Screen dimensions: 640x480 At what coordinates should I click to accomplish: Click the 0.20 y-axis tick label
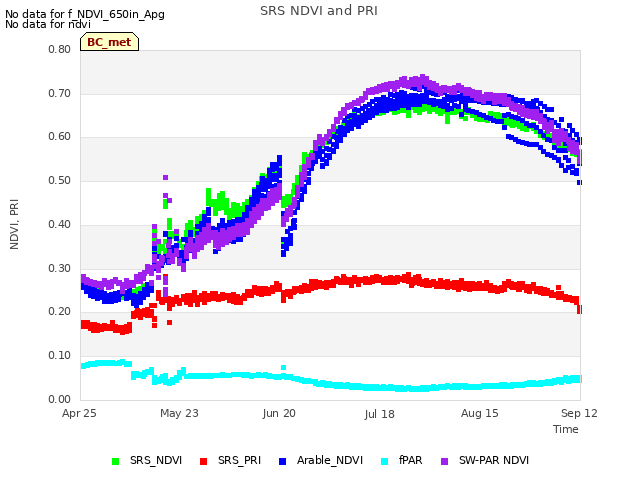tap(60, 311)
